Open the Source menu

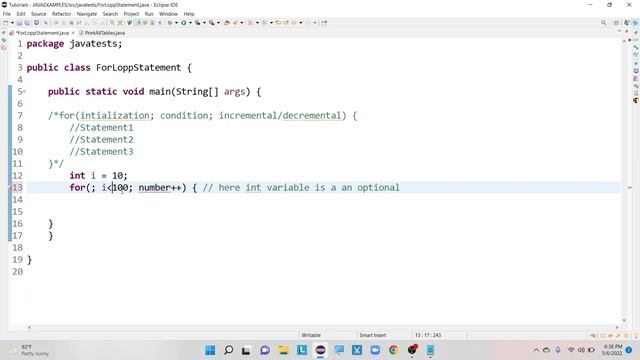[x=39, y=14]
